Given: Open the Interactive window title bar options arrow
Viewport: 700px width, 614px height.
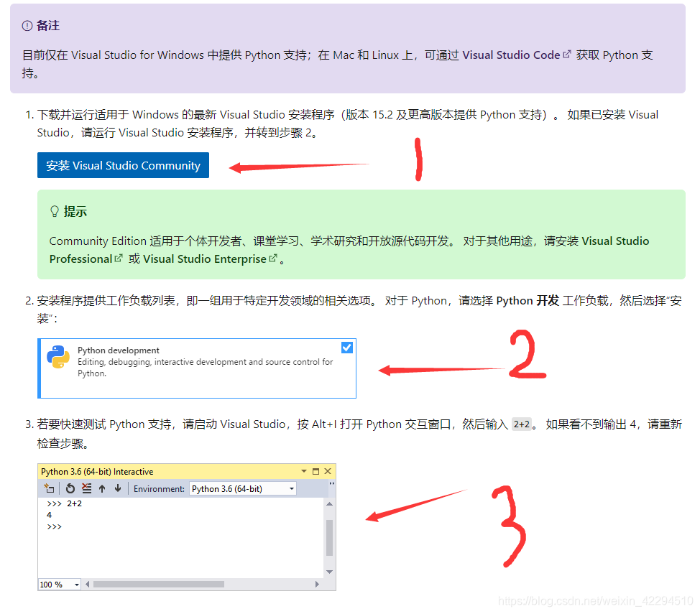Looking at the screenshot, I should click(304, 471).
